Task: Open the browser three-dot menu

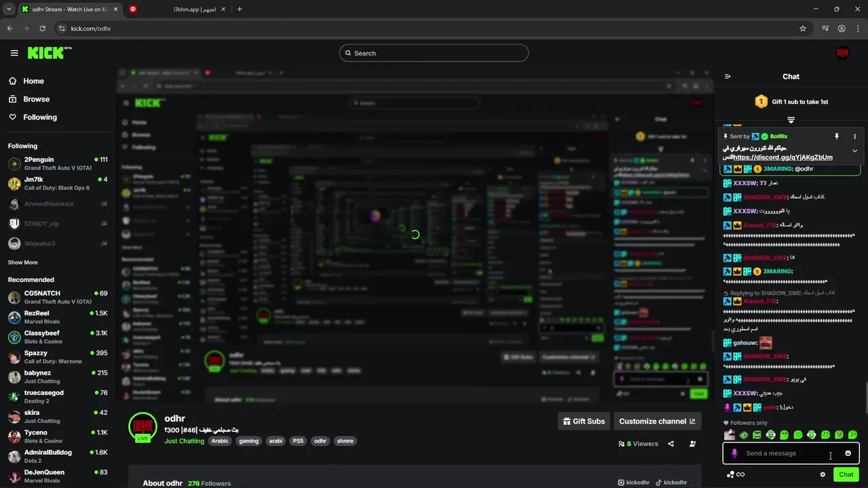Action: 858,28
